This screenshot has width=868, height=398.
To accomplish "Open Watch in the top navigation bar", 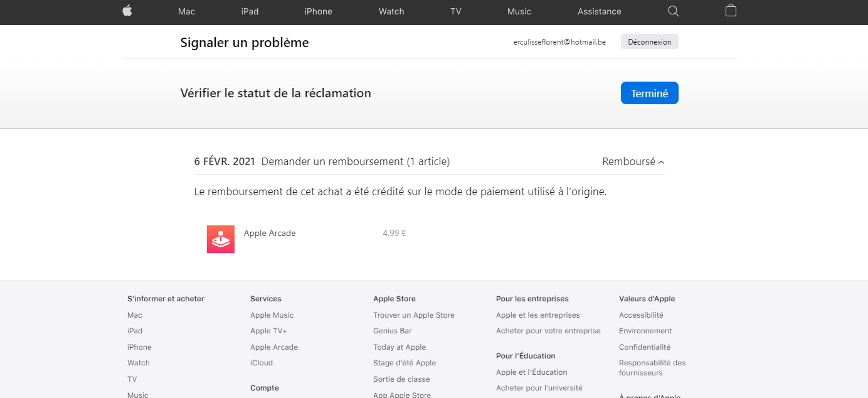I will (391, 11).
